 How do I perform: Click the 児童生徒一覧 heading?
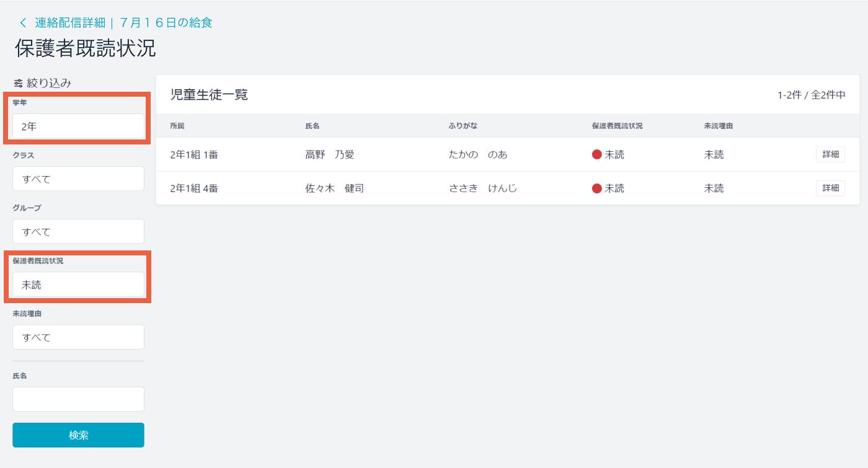[x=209, y=95]
